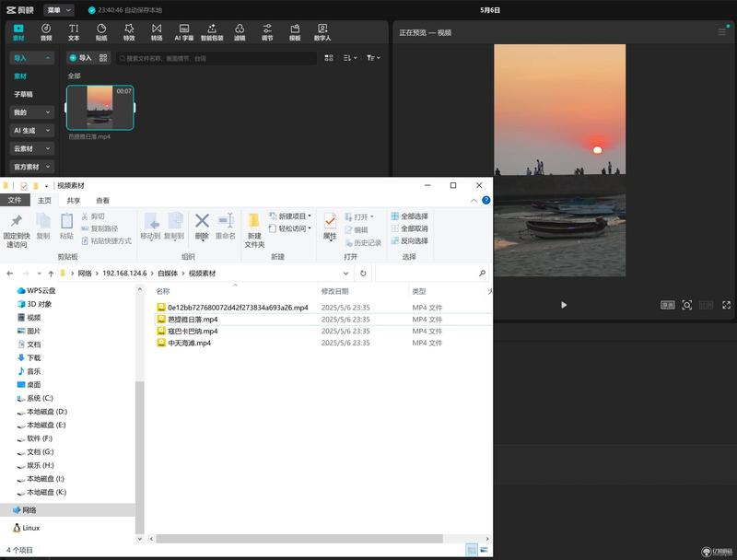This screenshot has height=560, width=737.
Task: Open the media sort options dropdown
Action: pyautogui.click(x=350, y=58)
